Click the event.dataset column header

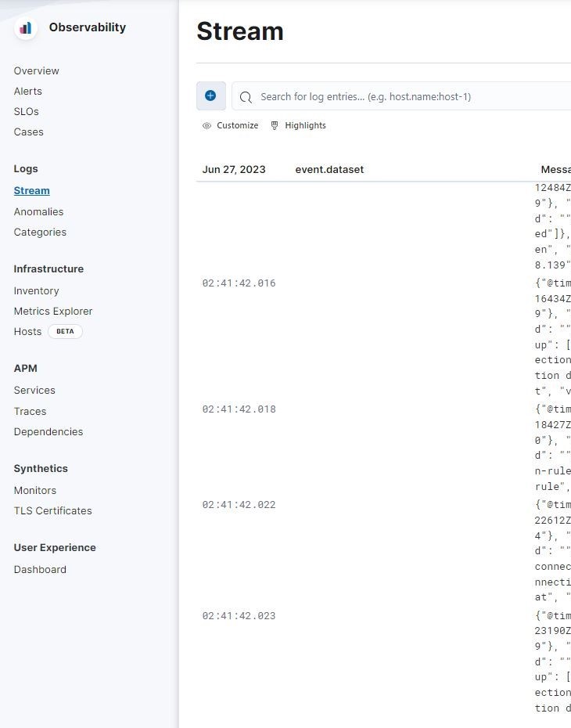point(329,169)
